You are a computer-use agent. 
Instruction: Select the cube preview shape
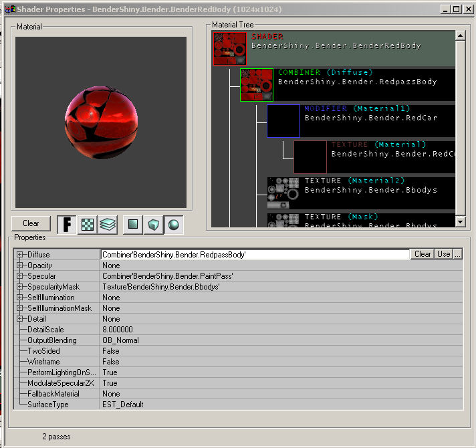153,225
